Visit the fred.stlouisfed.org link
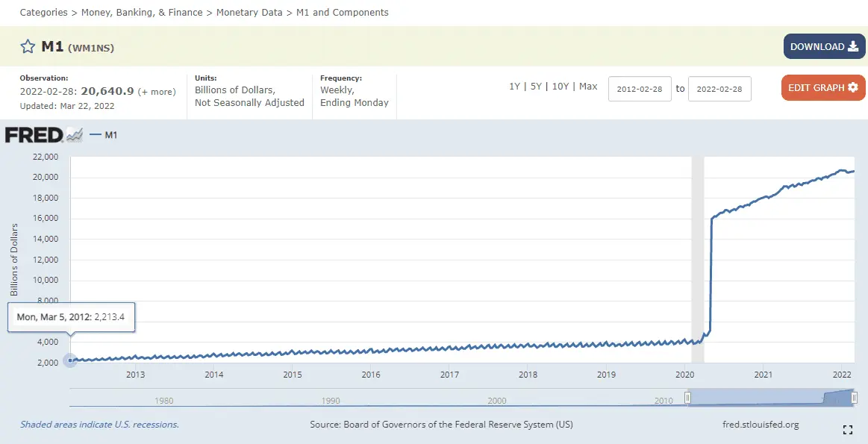 [761, 425]
